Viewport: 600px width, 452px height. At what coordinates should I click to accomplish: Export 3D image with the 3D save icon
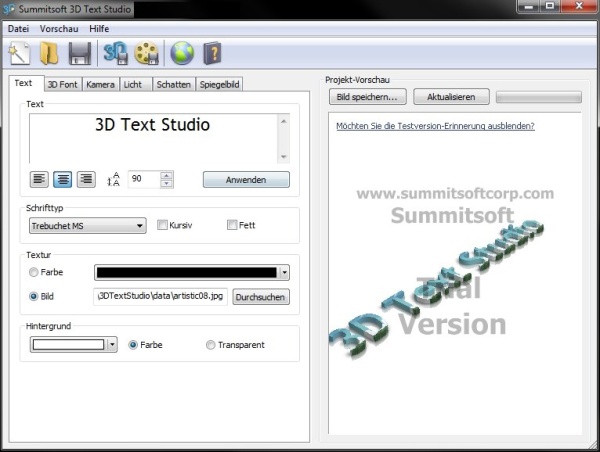(116, 54)
